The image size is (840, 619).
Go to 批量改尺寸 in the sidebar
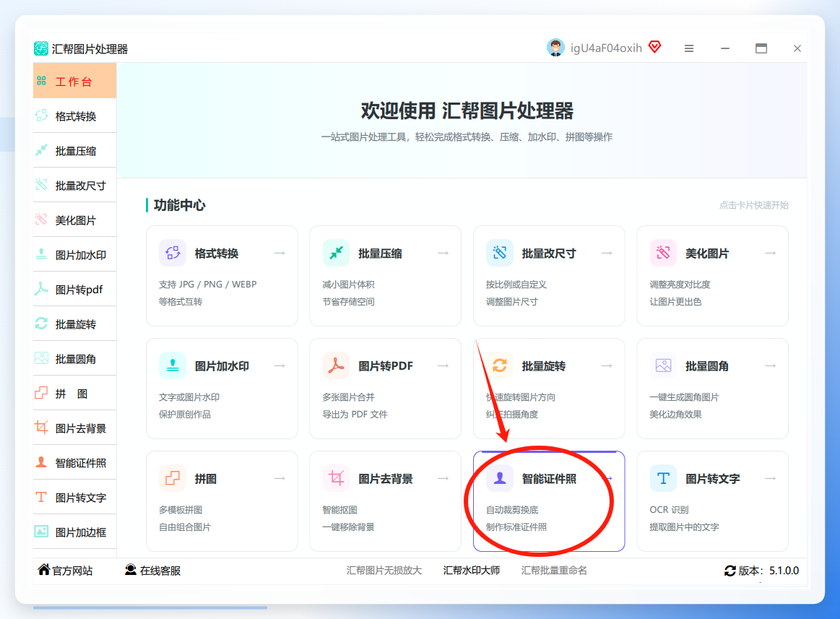click(75, 186)
